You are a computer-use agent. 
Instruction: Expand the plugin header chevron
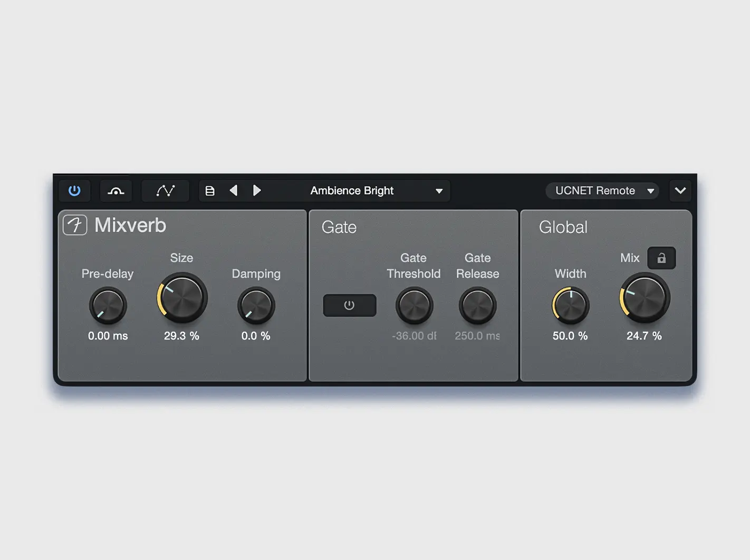(x=680, y=190)
